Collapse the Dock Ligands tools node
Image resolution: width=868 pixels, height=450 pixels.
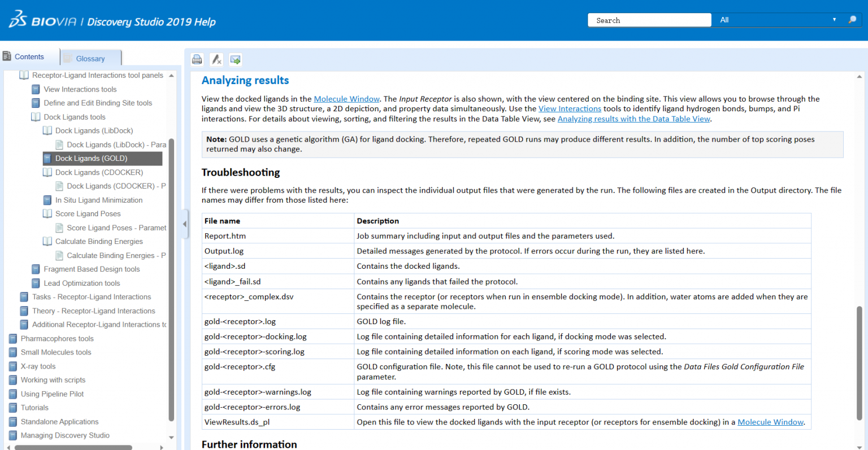pyautogui.click(x=36, y=117)
